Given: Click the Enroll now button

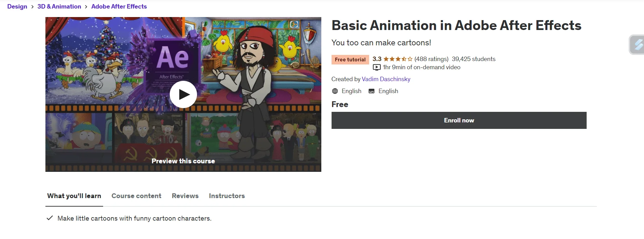Looking at the screenshot, I should (459, 120).
